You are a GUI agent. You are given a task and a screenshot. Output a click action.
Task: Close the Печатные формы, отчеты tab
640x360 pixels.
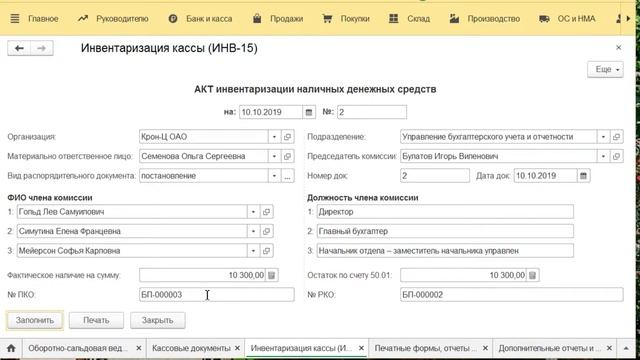[x=485, y=348]
